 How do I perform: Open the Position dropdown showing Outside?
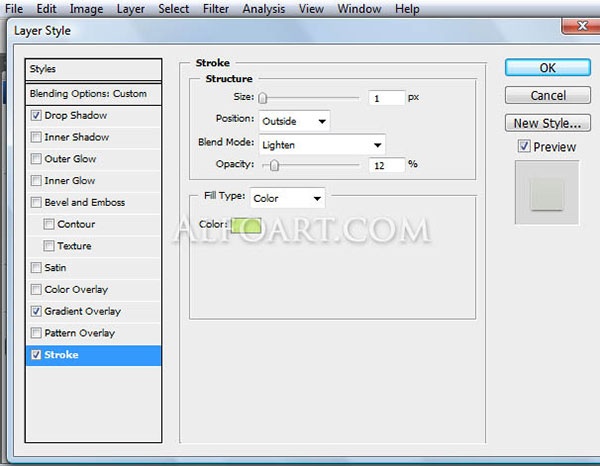pyautogui.click(x=294, y=121)
